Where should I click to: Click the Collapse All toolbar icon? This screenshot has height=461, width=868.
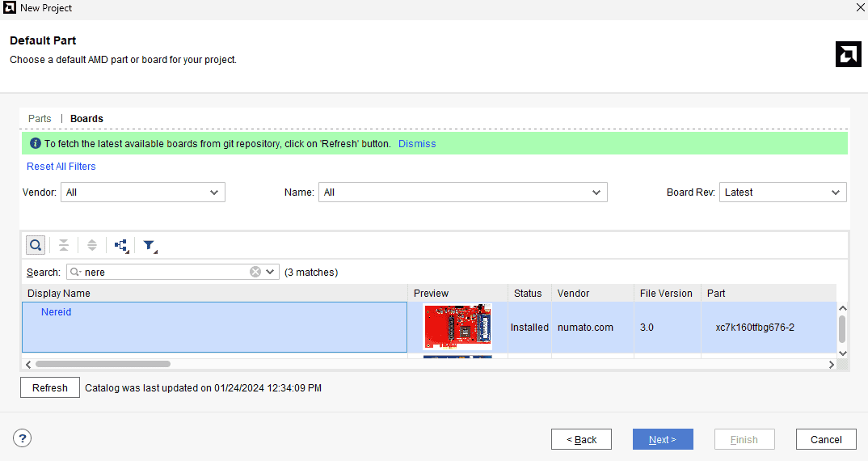tap(63, 245)
